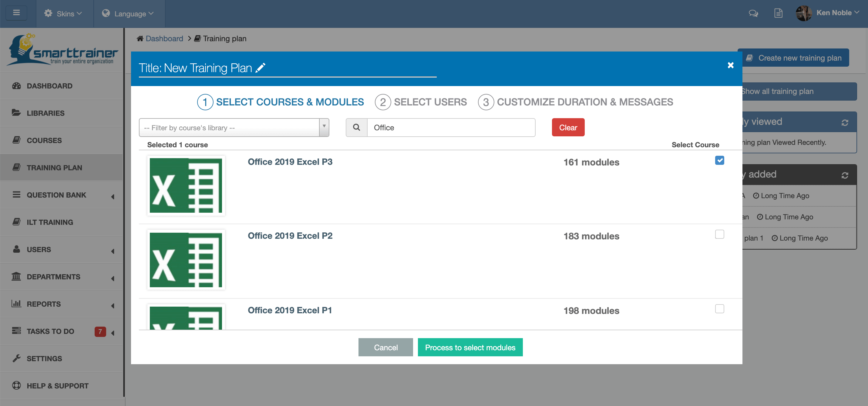Click the Reports bar chart icon
The height and width of the screenshot is (406, 868).
[x=16, y=303]
